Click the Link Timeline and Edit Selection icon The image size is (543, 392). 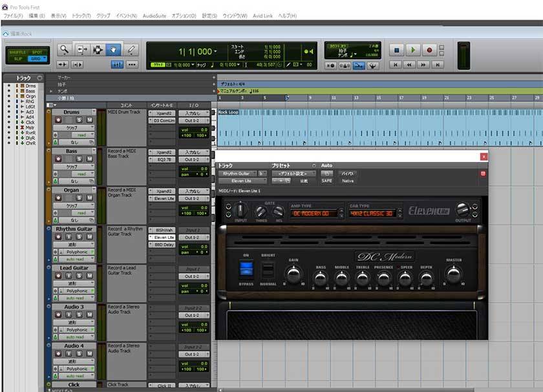click(x=77, y=65)
